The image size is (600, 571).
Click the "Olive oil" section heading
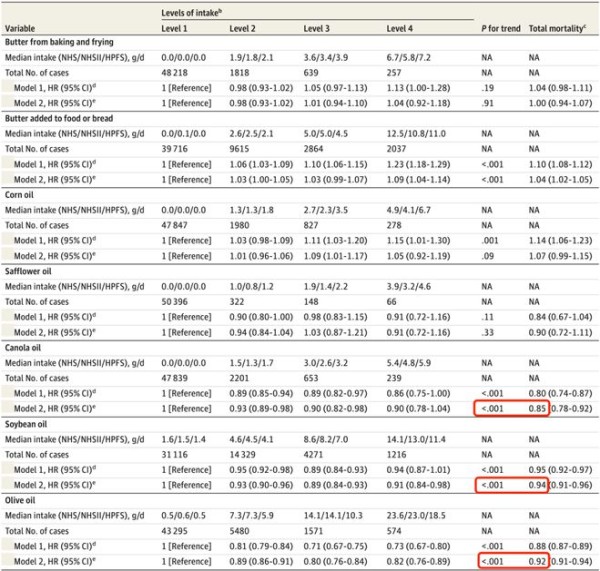(20, 500)
